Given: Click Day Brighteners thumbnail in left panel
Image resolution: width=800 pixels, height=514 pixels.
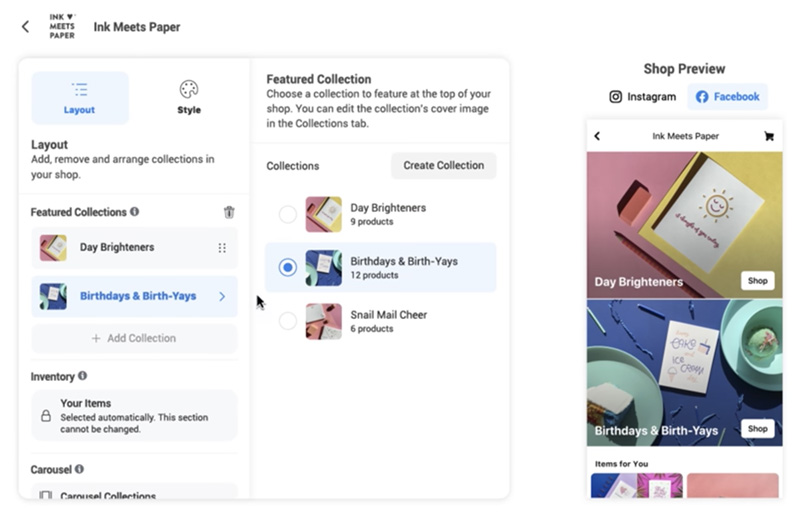Looking at the screenshot, I should pyautogui.click(x=53, y=248).
